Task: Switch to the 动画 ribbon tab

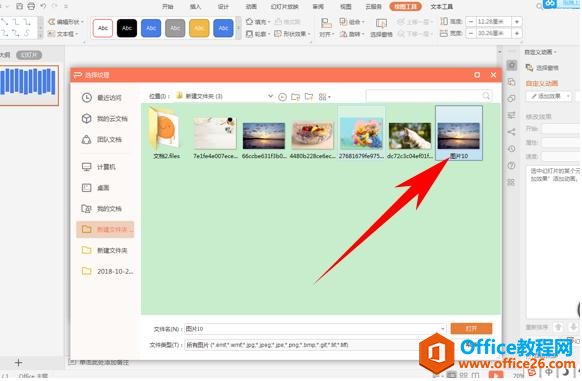Action: click(251, 6)
